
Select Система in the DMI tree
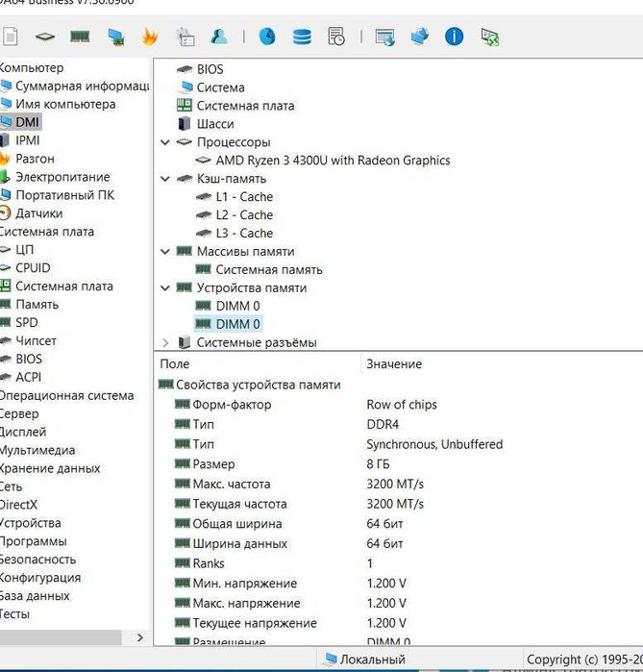[x=221, y=87]
